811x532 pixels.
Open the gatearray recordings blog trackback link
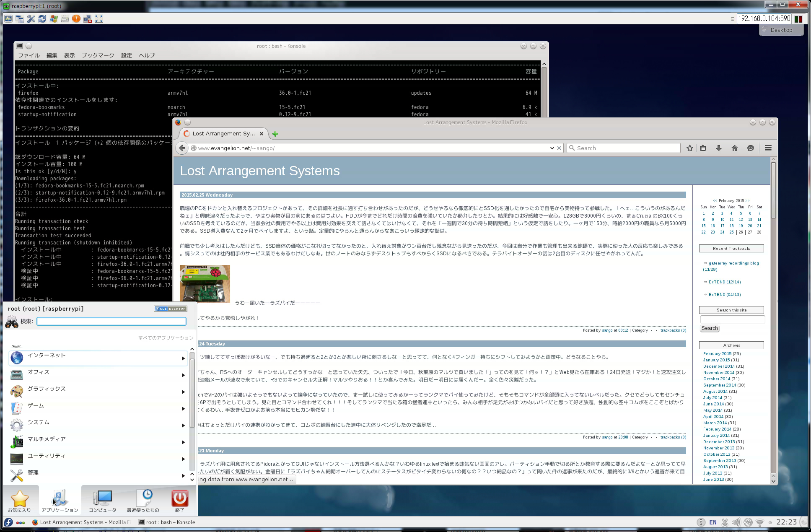[733, 263]
